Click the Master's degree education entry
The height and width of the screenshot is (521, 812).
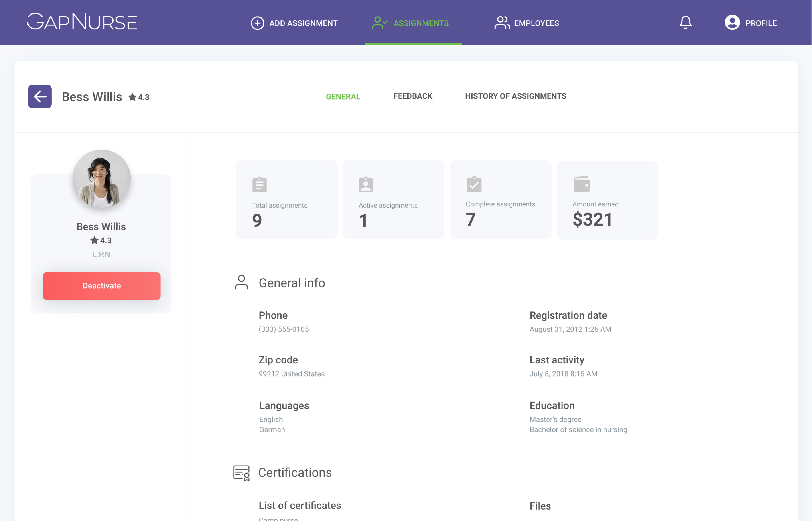(x=555, y=419)
